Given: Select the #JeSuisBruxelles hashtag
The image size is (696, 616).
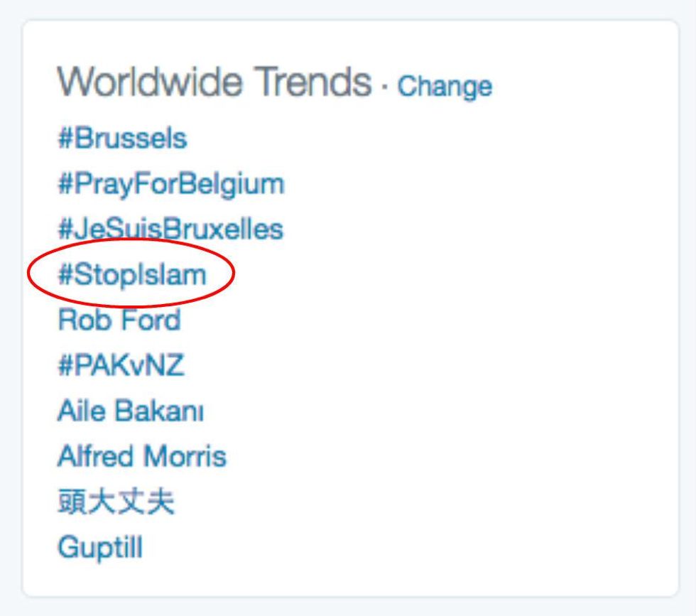Looking at the screenshot, I should tap(170, 229).
